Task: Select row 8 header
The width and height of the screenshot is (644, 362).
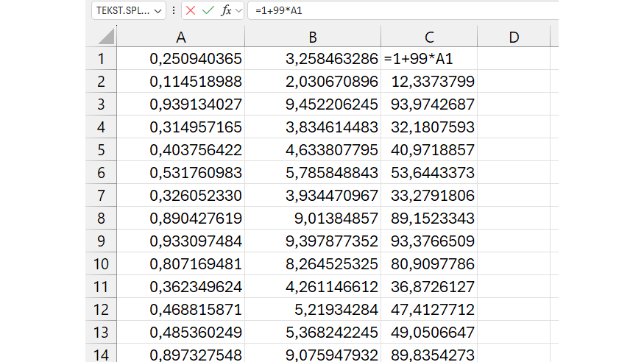Action: coord(101,218)
